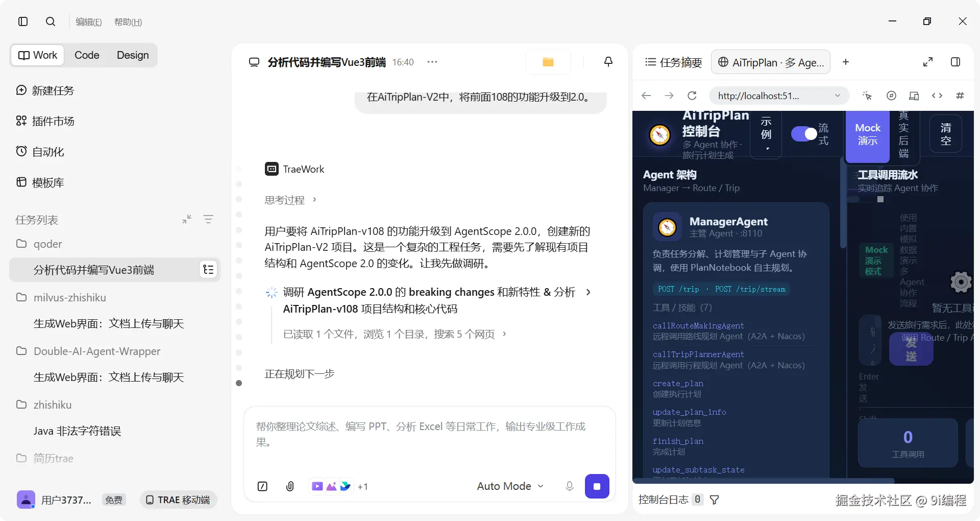Switch to the Work tab

[38, 55]
